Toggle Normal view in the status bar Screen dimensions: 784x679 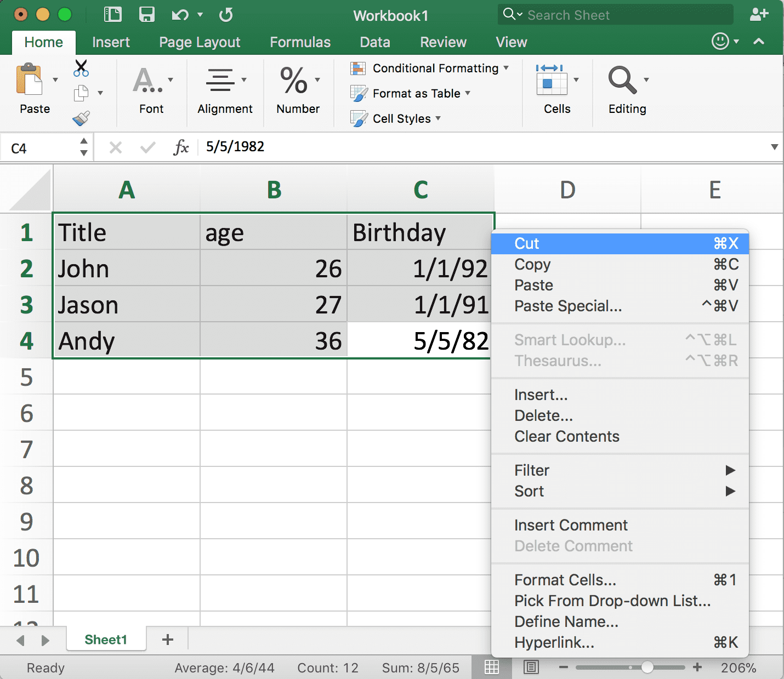click(491, 667)
